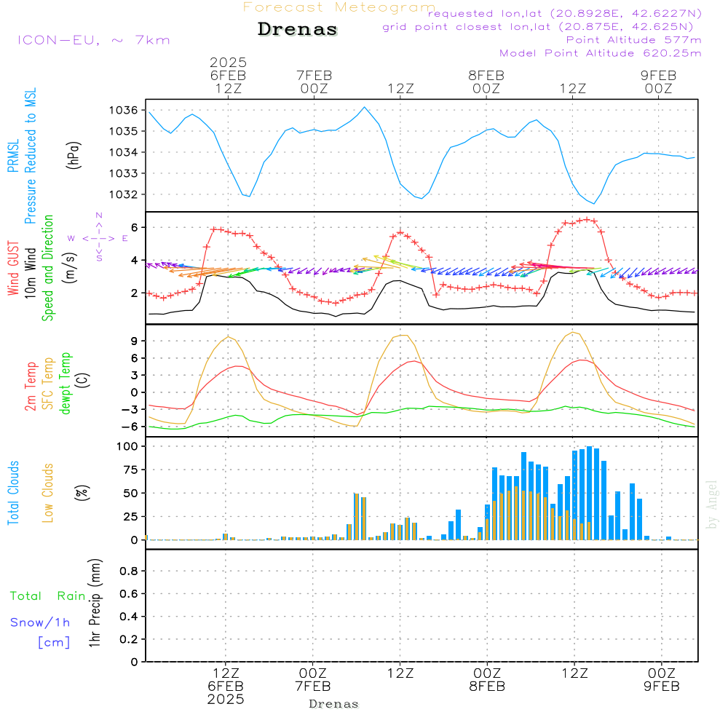Click the Drenas label below bottom time axis
Viewport: 728px width, 728px height.
point(333,704)
